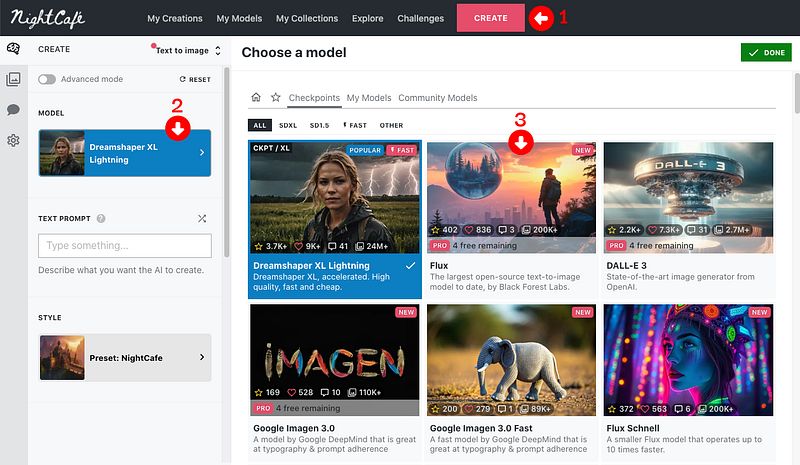Click the star rating 3.7K+ on Dreamshaper card

pyautogui.click(x=271, y=246)
